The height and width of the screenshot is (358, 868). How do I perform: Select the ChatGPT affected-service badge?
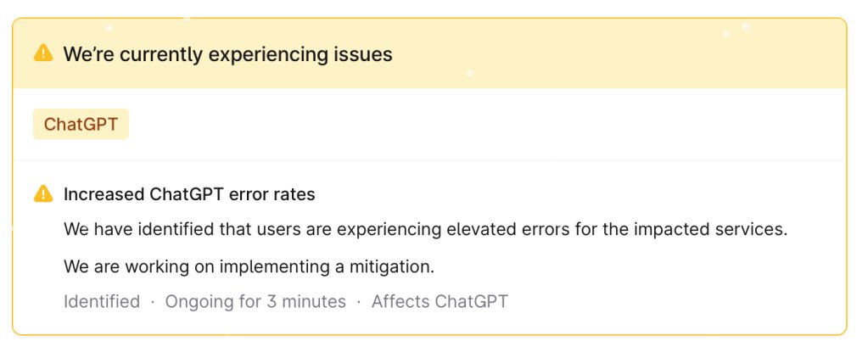coord(81,125)
